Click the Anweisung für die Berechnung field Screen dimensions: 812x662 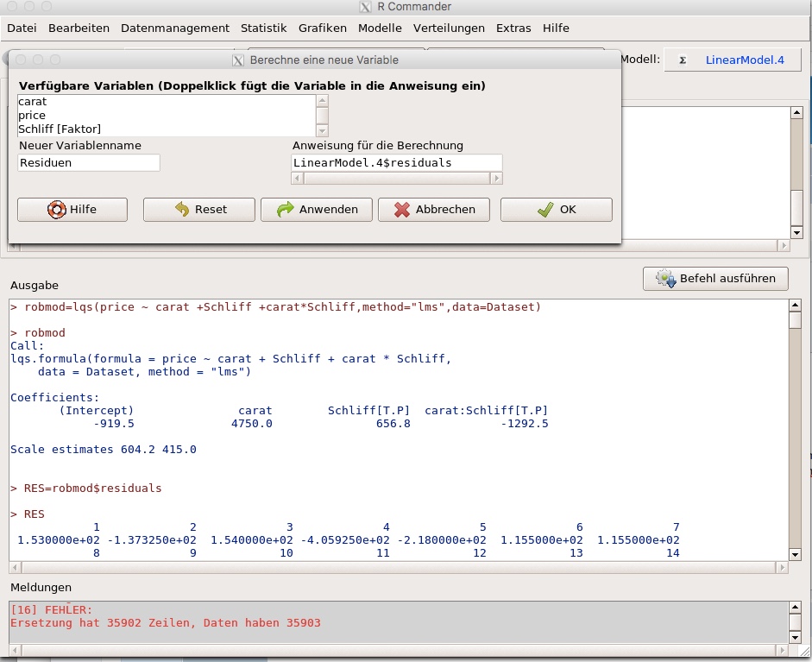(397, 162)
